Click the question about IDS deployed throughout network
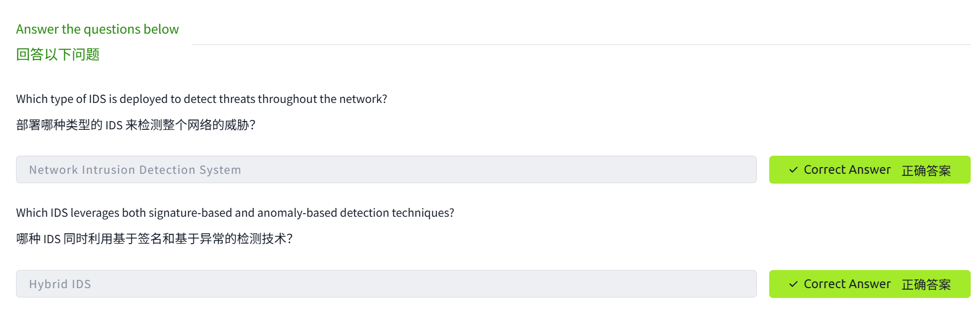Image resolution: width=980 pixels, height=314 pixels. click(x=201, y=99)
